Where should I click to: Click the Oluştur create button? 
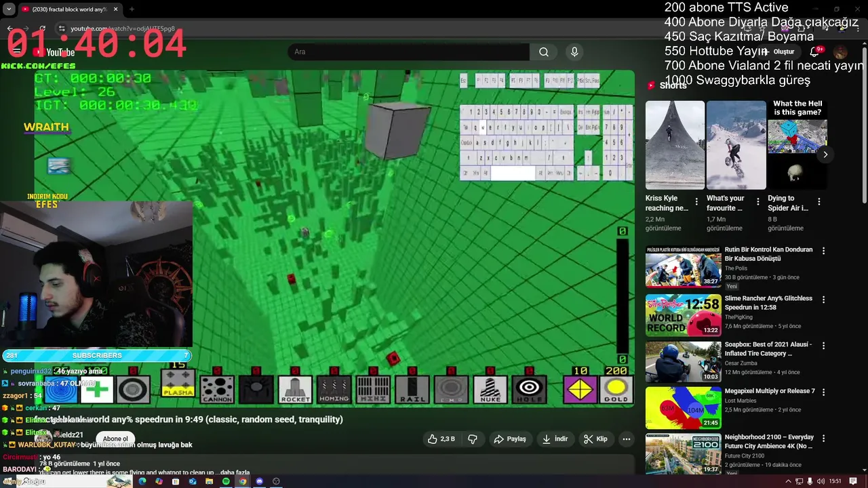778,52
